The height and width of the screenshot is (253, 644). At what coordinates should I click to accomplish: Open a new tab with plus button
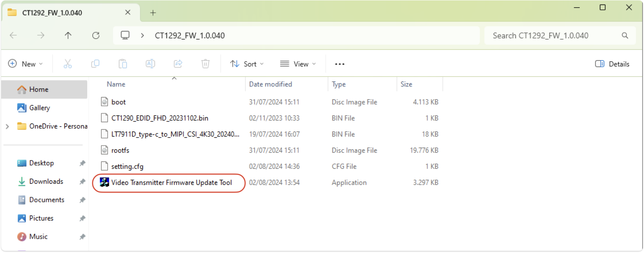tap(153, 13)
